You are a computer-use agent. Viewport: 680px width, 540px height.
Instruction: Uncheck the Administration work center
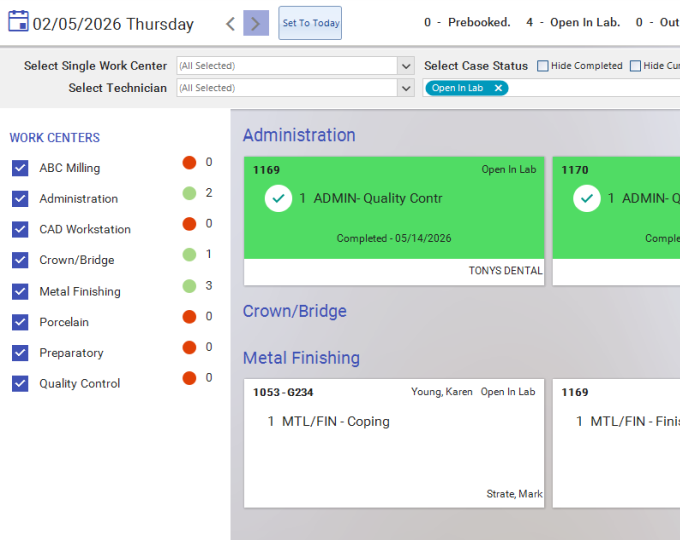tap(20, 199)
